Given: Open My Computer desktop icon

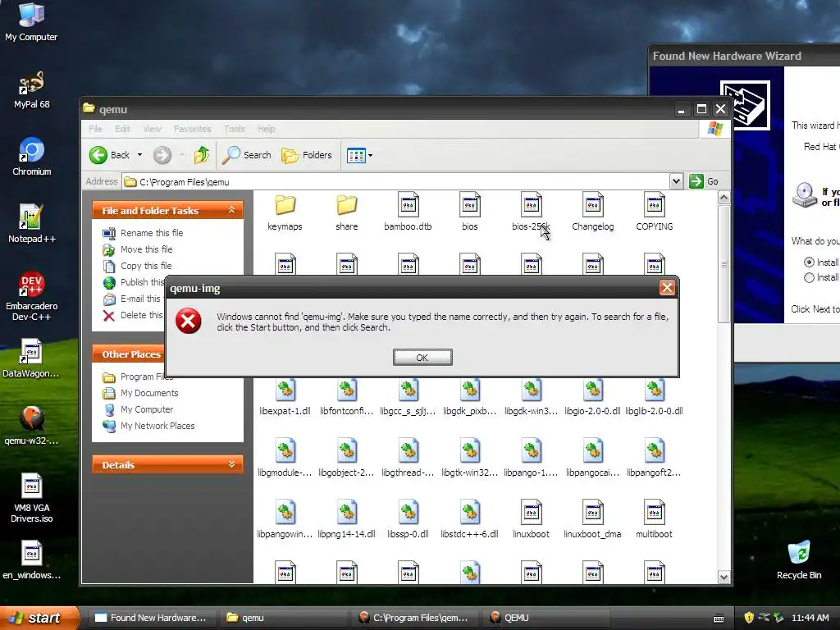Looking at the screenshot, I should click(31, 22).
